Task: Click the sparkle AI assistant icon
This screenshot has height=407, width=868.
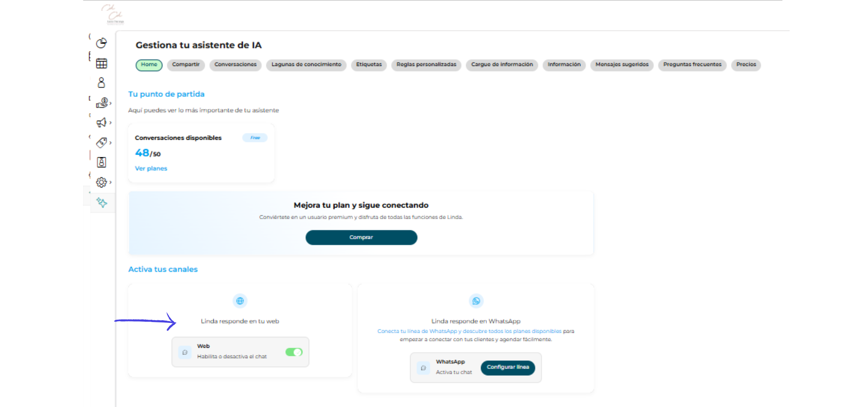Action: 102,203
